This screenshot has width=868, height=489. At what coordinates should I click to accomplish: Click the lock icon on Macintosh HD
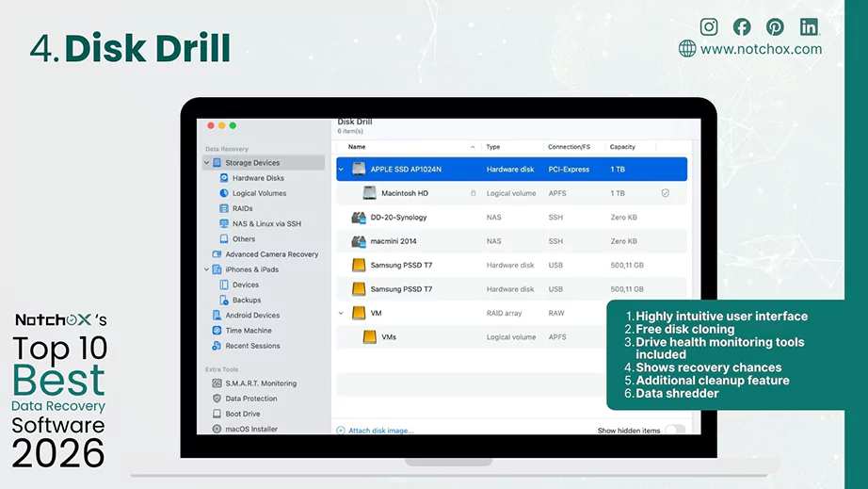point(474,193)
